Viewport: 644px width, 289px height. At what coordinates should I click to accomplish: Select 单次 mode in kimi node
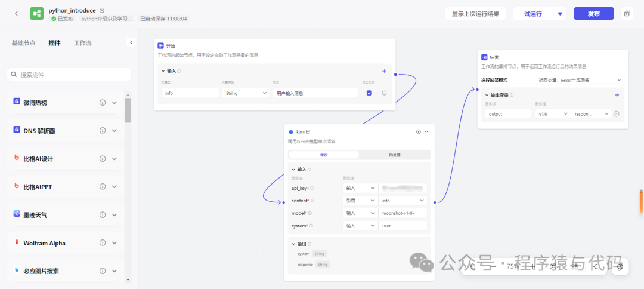click(324, 155)
